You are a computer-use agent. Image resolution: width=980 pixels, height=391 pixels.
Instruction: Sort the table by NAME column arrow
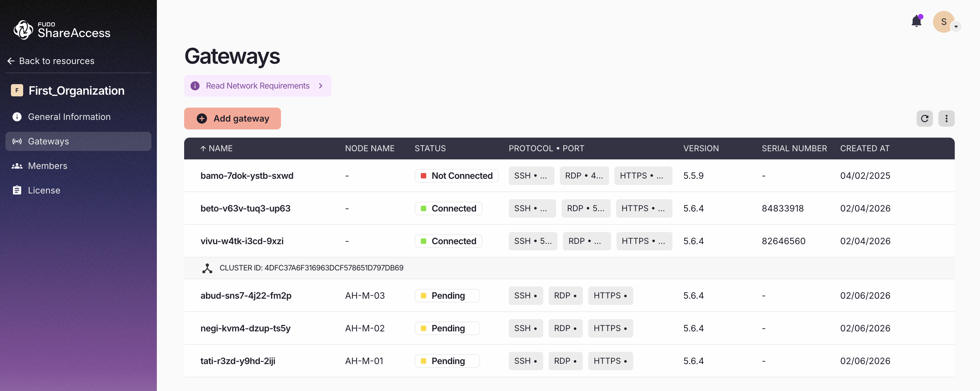[203, 148]
